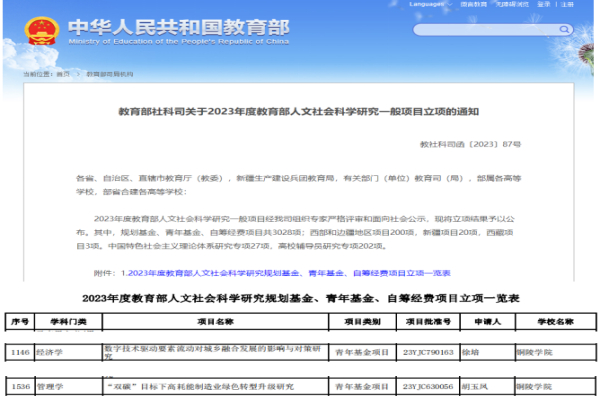This screenshot has width=600, height=400.
Task: Select approval number 23YJC790163
Action: coord(428,352)
